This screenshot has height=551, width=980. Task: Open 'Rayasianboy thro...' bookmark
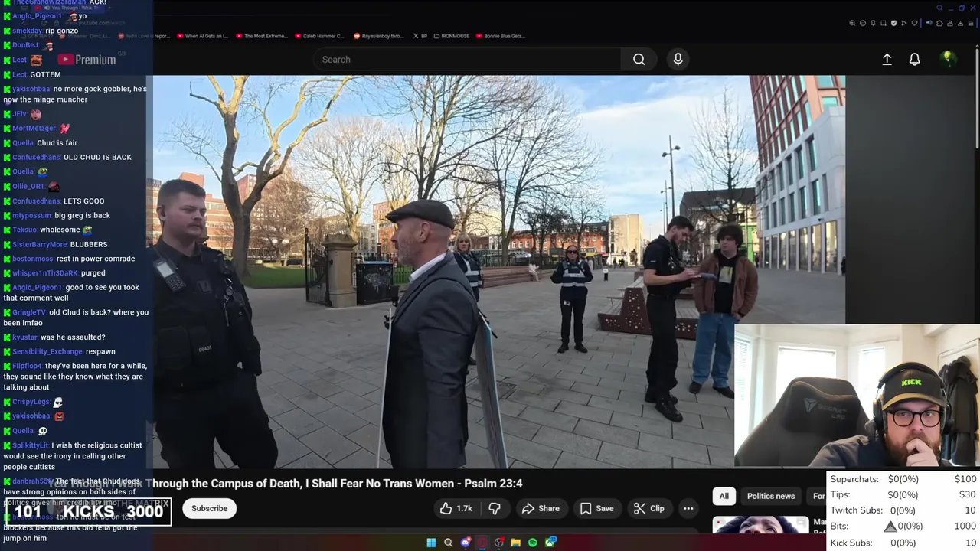click(x=379, y=36)
